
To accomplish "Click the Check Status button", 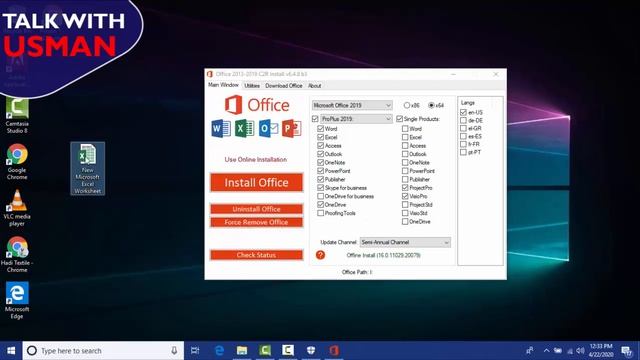I will pyautogui.click(x=257, y=255).
